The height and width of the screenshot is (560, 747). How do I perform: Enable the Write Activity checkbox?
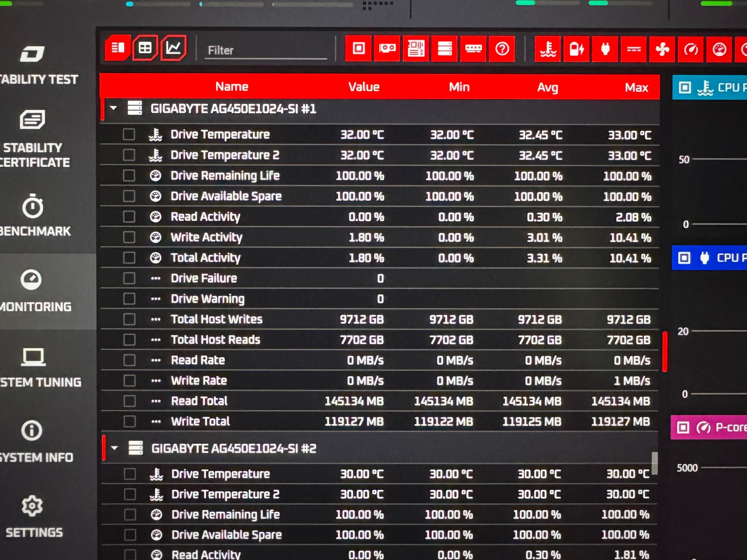129,237
